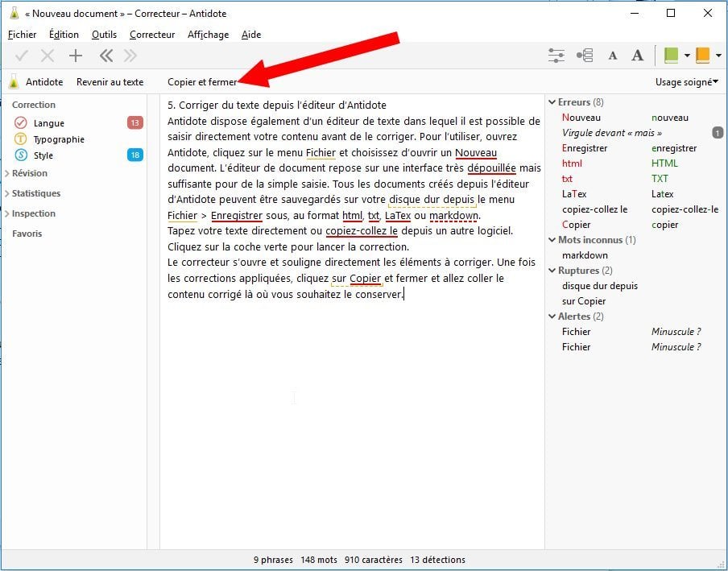
Task: Open the Outils menu
Action: [104, 35]
